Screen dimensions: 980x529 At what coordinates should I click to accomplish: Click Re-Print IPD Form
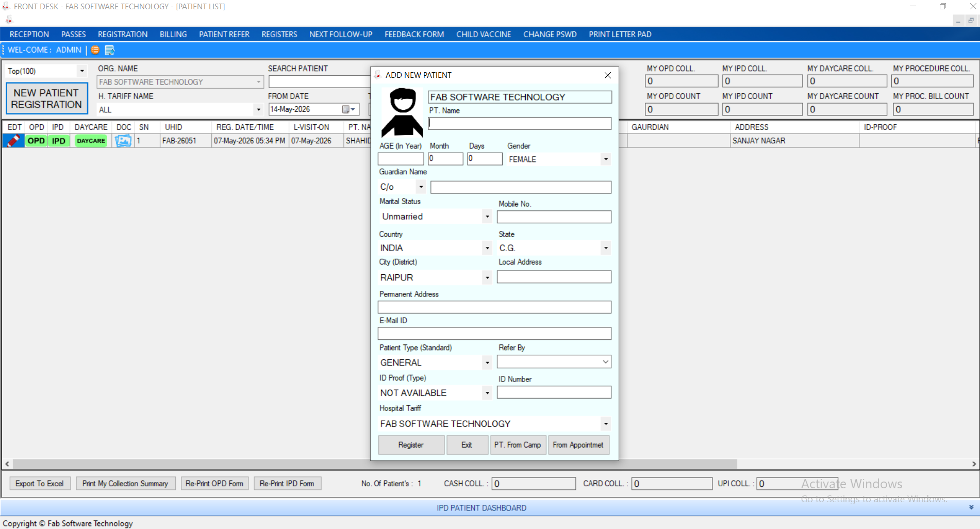click(x=287, y=484)
